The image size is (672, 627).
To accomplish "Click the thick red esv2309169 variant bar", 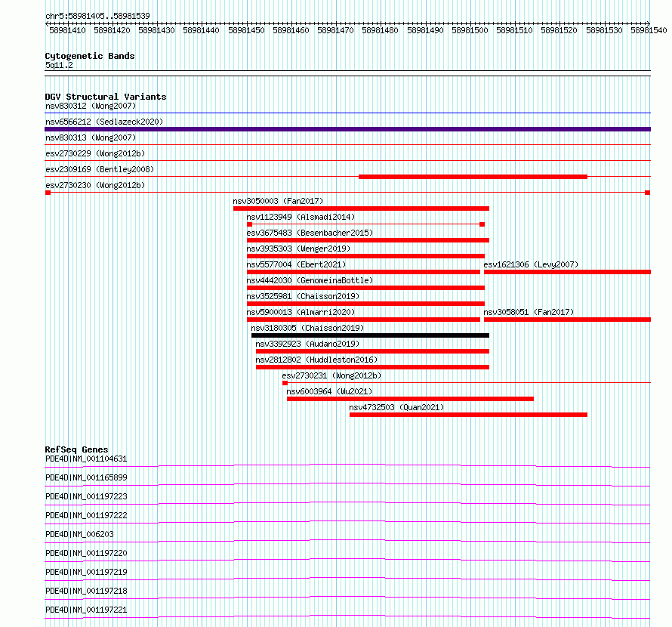I will (x=473, y=177).
